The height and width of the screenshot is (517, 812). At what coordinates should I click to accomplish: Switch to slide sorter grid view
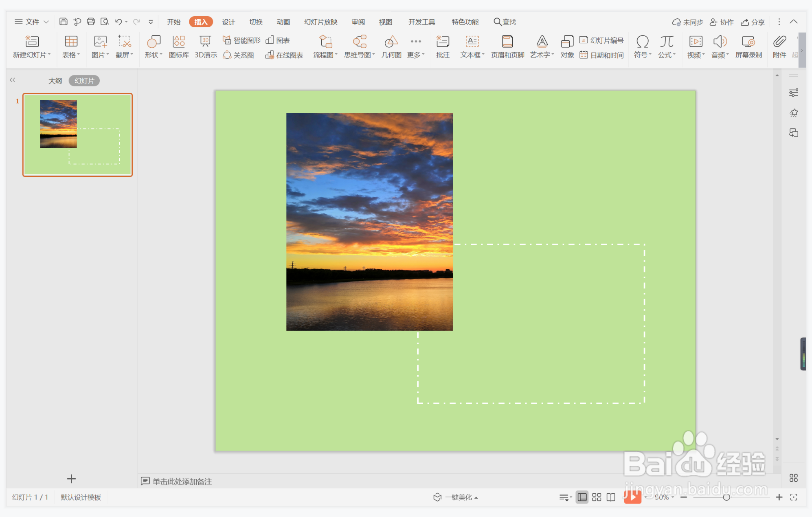(x=597, y=497)
